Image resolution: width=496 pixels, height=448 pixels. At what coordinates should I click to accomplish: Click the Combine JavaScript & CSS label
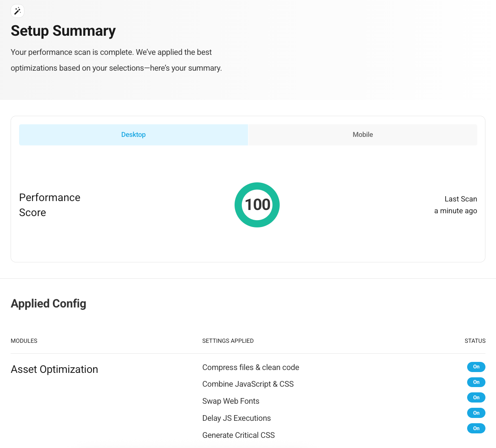tap(248, 384)
